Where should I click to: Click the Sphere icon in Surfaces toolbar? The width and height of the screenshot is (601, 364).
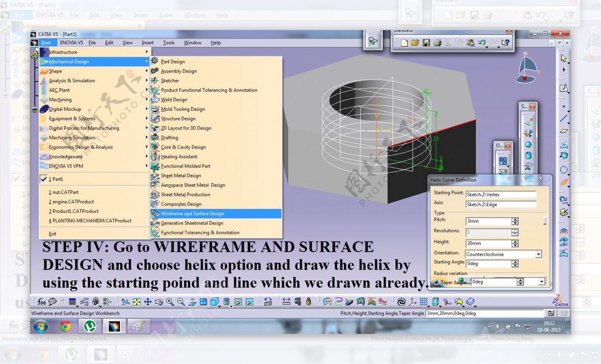pyautogui.click(x=529, y=145)
